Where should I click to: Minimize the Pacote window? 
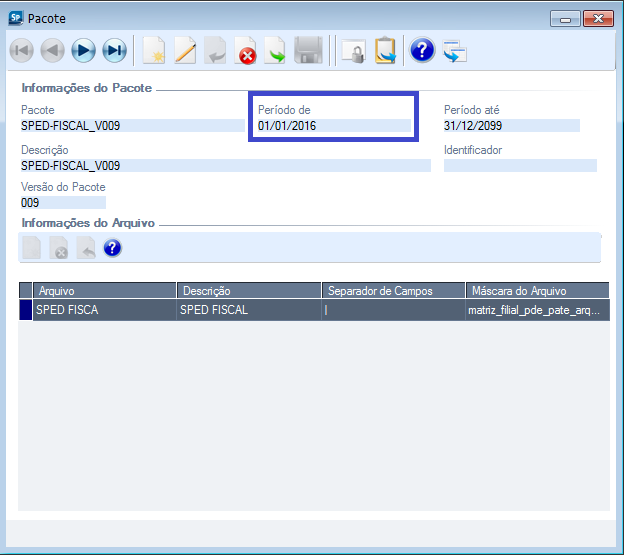click(566, 19)
